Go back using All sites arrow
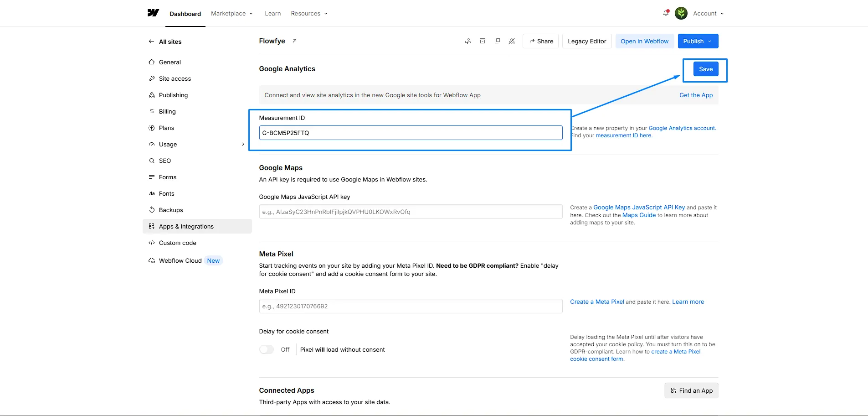 pyautogui.click(x=151, y=42)
